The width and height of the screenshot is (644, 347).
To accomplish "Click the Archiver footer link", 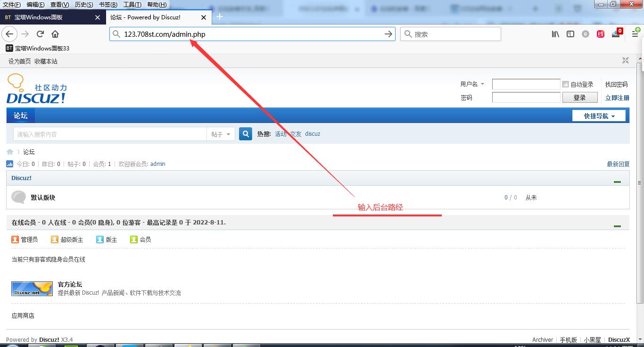I will (543, 339).
